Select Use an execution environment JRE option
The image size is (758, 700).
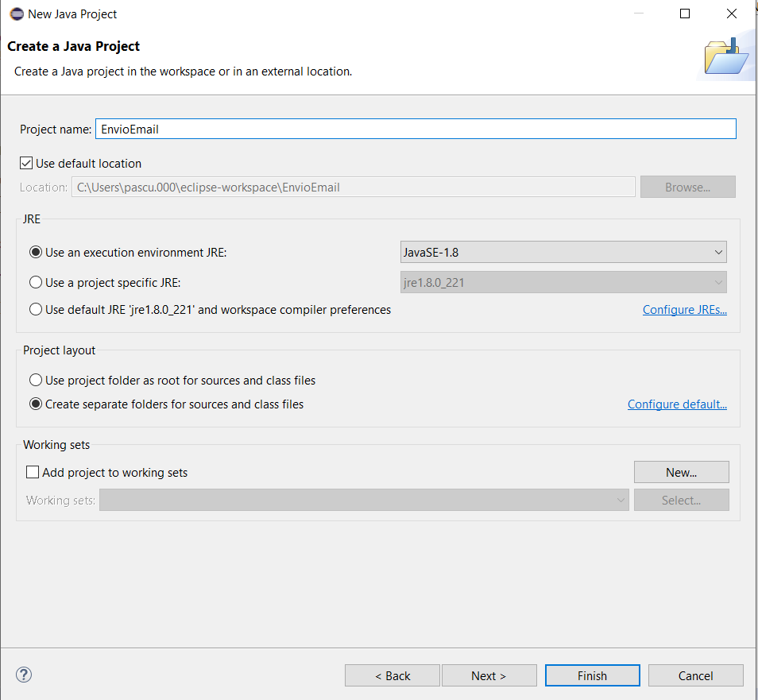pyautogui.click(x=36, y=253)
